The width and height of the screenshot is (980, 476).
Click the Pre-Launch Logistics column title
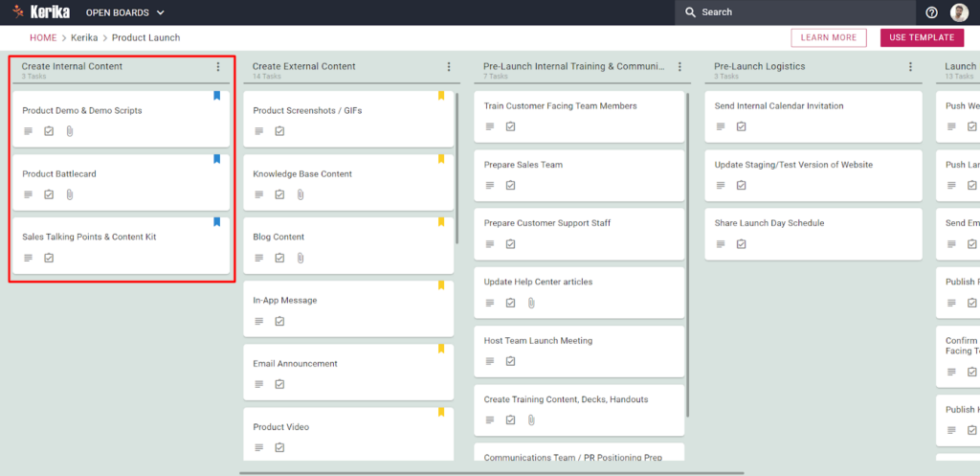click(759, 66)
